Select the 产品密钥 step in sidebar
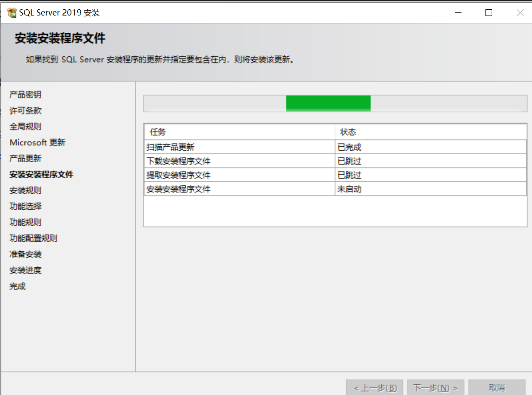532x395 pixels. click(25, 95)
